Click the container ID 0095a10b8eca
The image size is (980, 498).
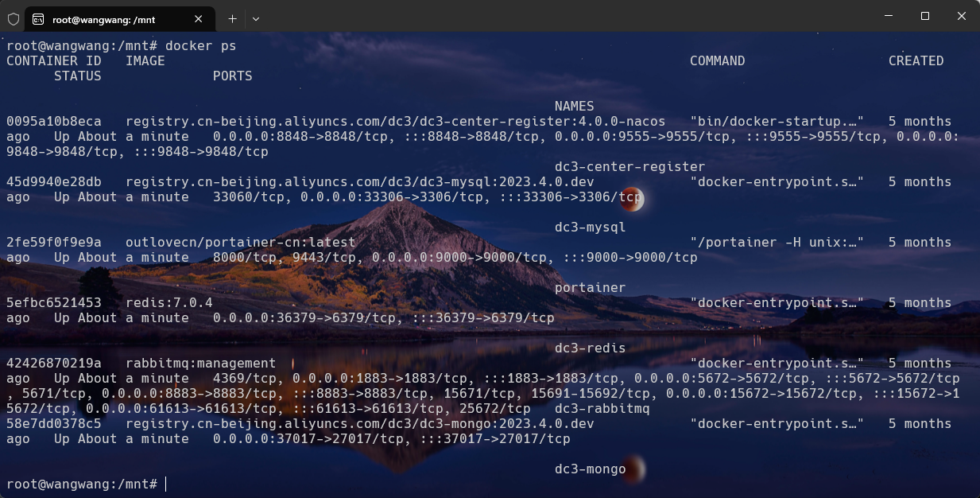tap(53, 122)
